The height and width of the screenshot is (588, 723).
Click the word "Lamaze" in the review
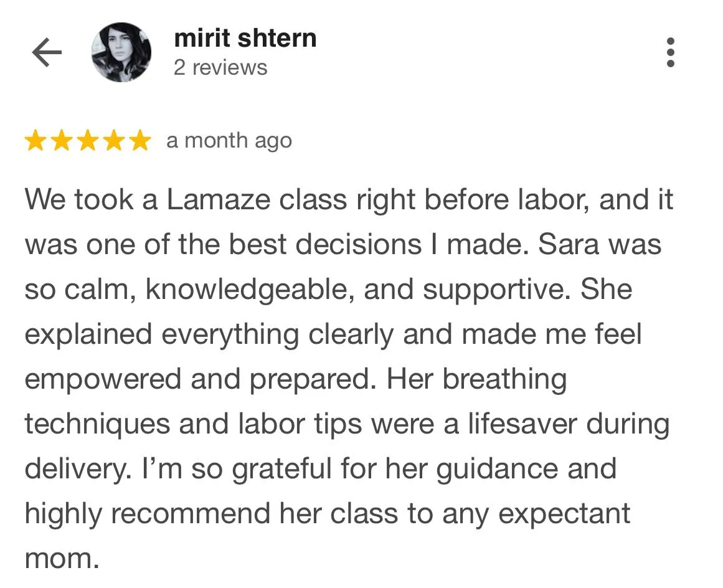pos(219,200)
